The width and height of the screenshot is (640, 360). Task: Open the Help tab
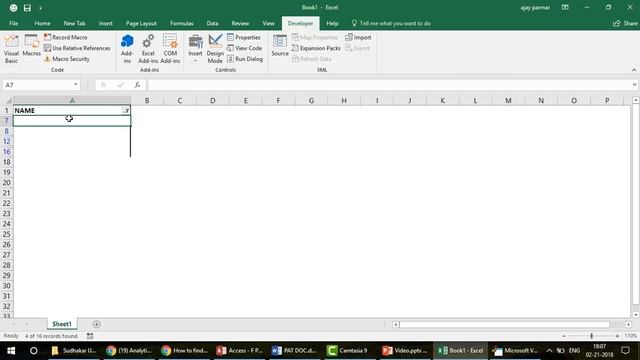coord(332,23)
